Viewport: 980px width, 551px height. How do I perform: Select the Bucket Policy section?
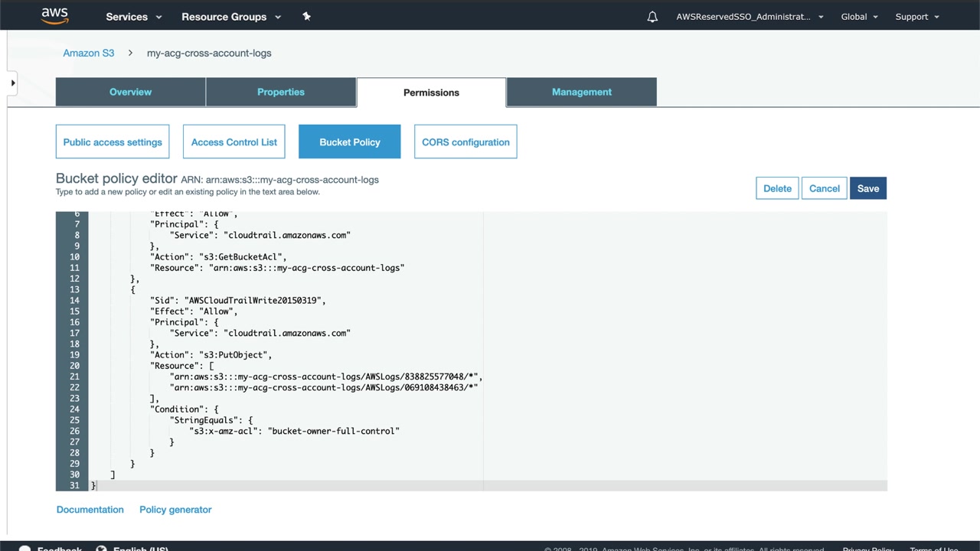[350, 142]
